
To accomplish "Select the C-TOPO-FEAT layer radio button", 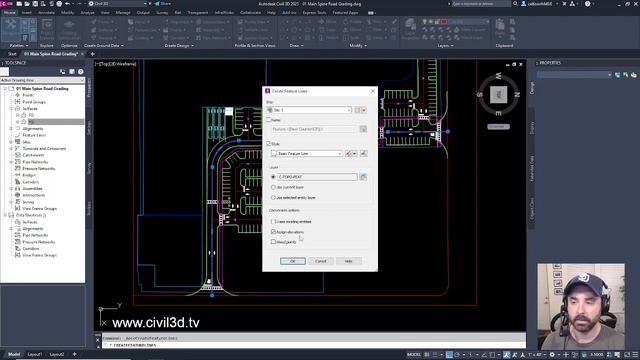I will coord(273,177).
